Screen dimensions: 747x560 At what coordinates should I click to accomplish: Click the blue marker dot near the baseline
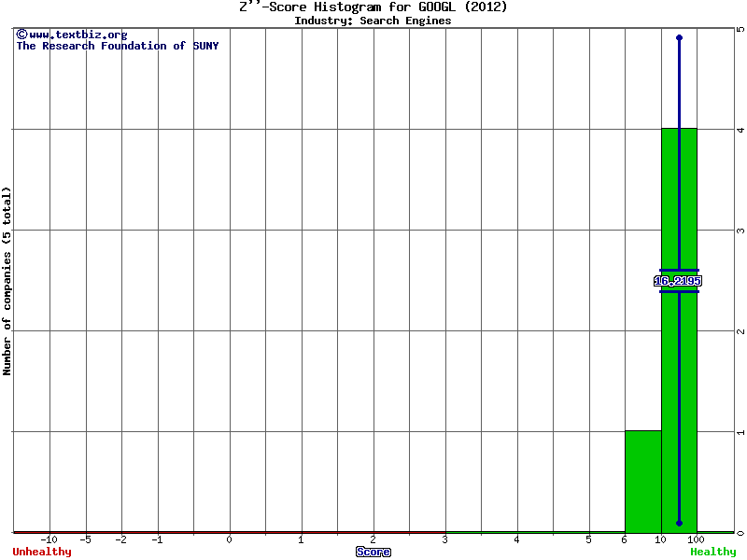[679, 524]
